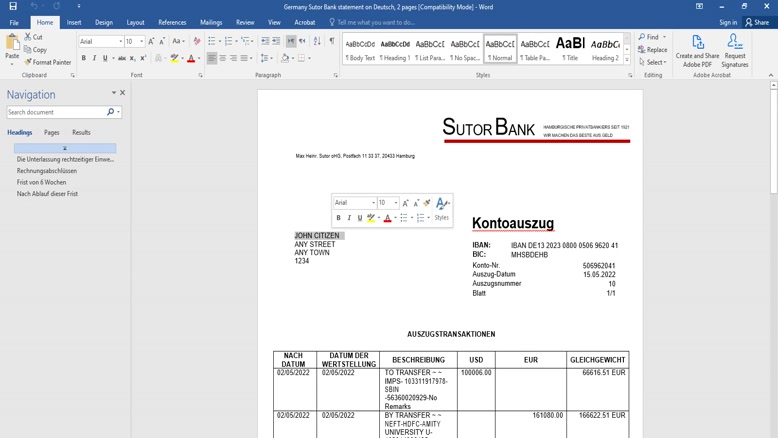Screen dimensions: 778x438
Task: Switch to the Pages tab in Navigation
Action: (51, 132)
